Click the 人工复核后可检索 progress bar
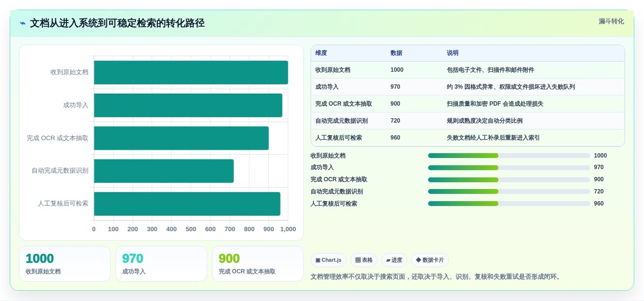 (x=509, y=204)
